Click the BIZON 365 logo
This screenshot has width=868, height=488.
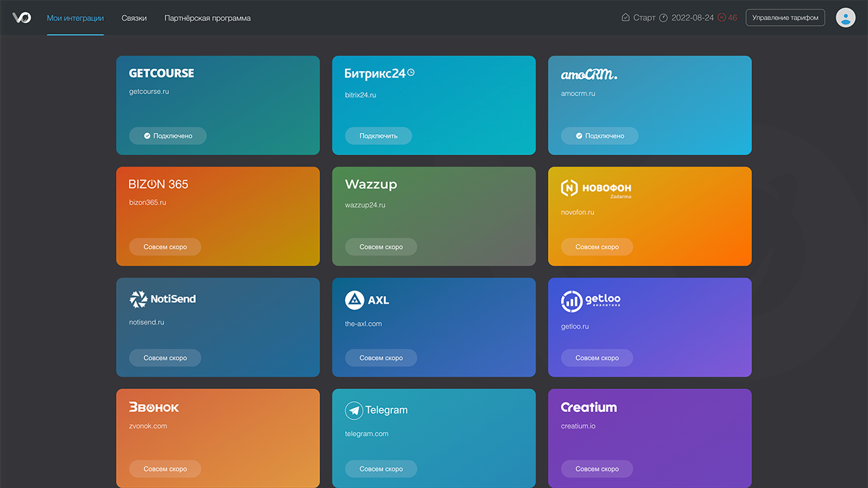[158, 184]
